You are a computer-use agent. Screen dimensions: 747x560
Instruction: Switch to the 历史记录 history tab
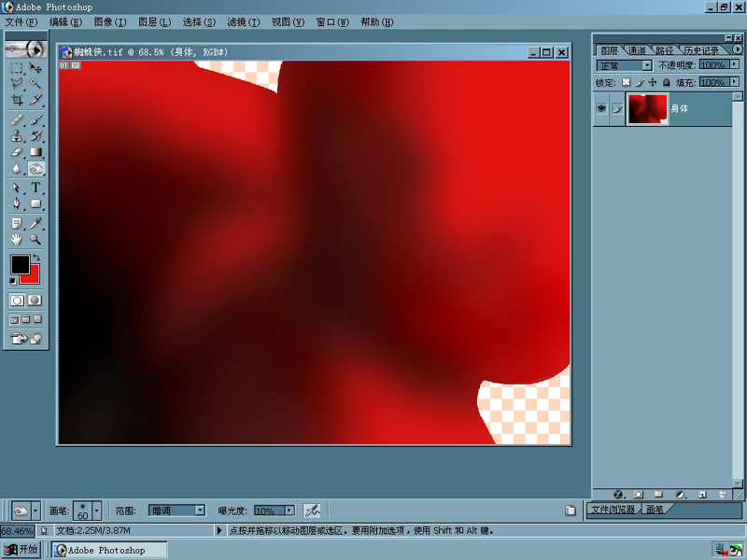click(701, 50)
